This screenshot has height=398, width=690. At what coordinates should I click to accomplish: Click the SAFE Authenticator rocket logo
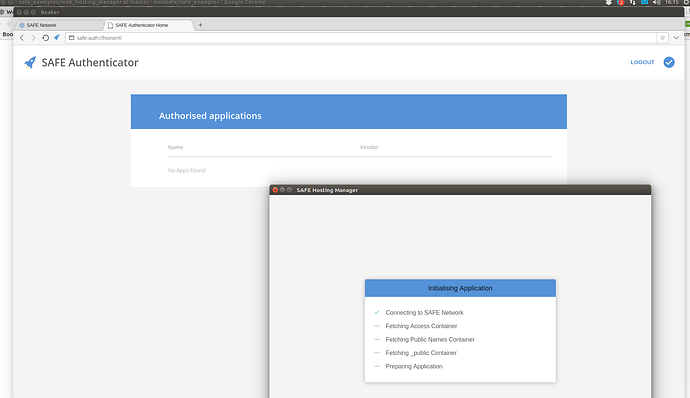[30, 63]
